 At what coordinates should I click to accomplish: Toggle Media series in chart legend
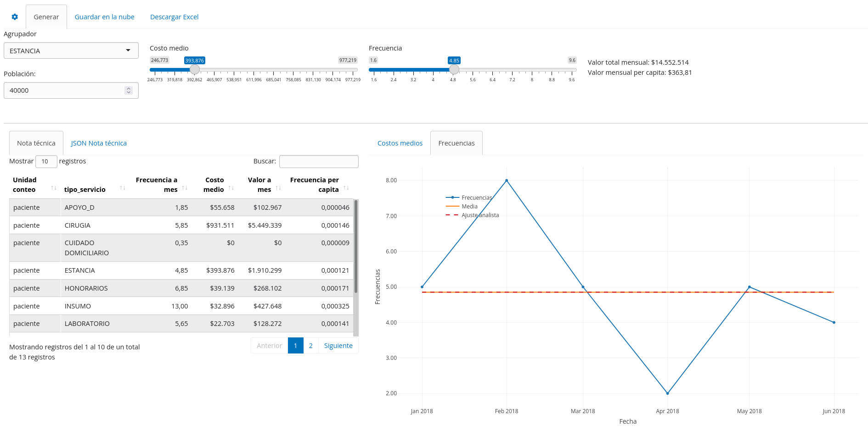[x=462, y=207]
